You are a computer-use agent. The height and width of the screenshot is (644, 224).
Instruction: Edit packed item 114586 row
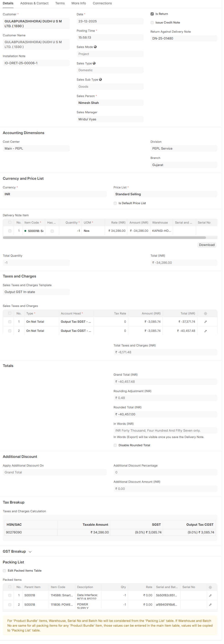(210, 596)
